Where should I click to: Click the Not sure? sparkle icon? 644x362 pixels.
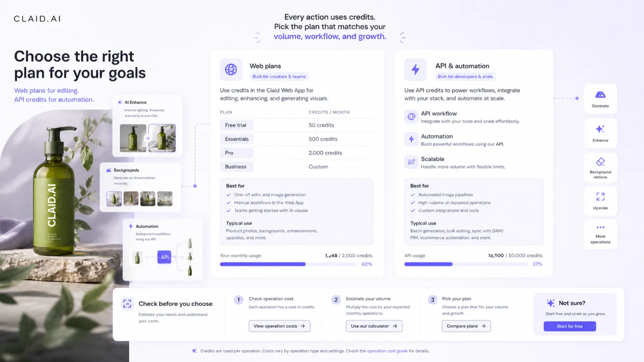coord(550,303)
